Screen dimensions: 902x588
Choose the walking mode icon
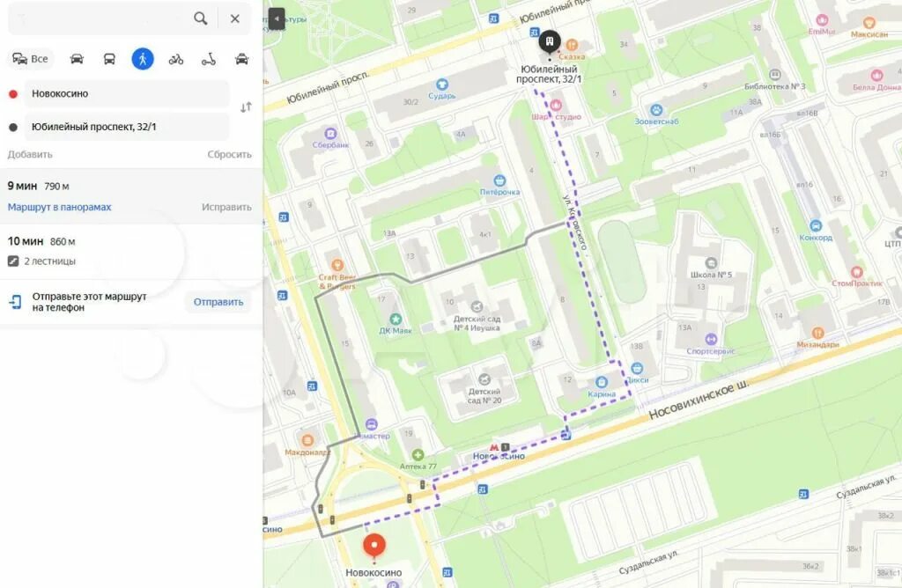click(143, 59)
